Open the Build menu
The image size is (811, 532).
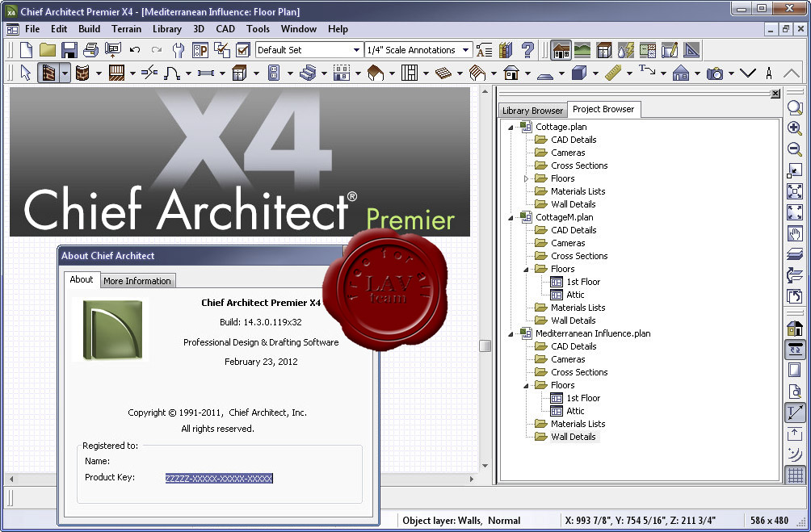tap(90, 29)
